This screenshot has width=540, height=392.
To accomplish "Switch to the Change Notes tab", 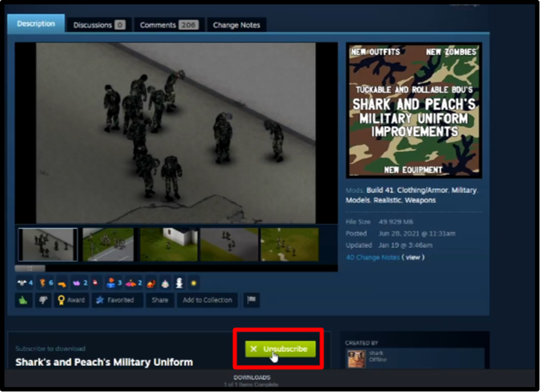I will pyautogui.click(x=236, y=25).
